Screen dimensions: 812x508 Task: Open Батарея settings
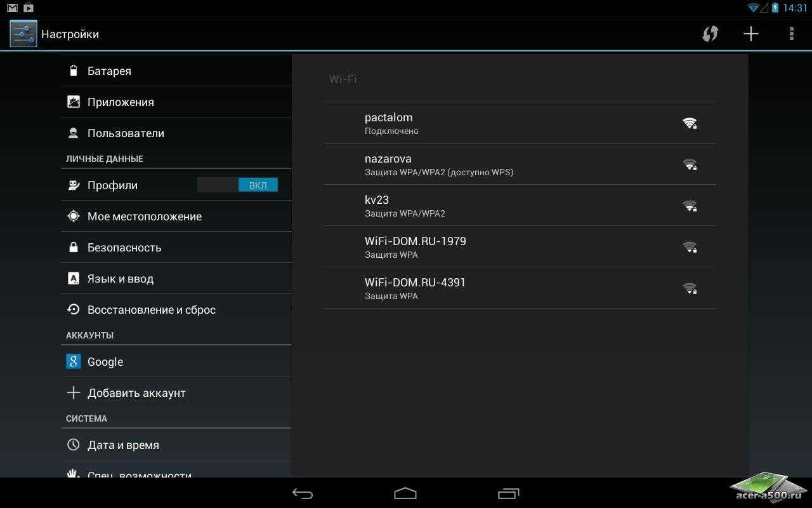(176, 70)
